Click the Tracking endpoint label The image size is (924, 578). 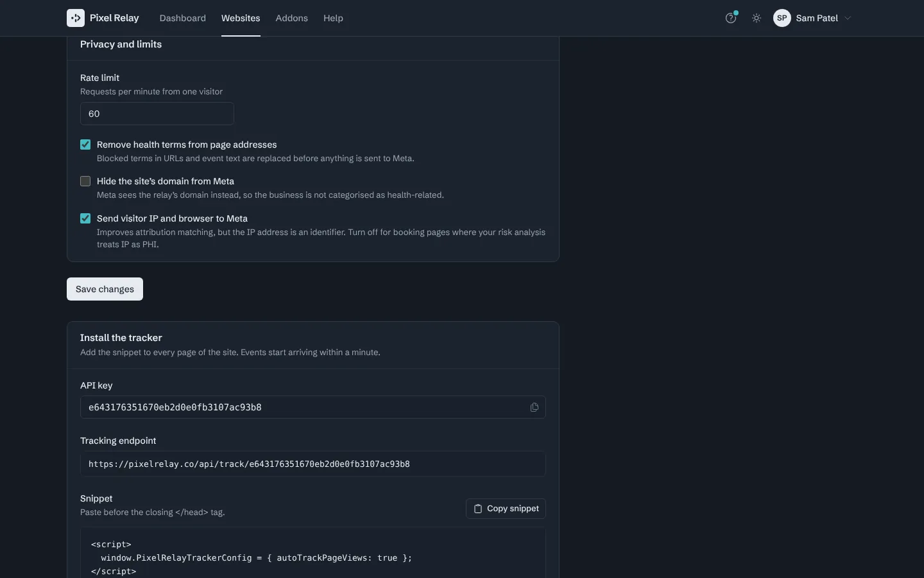118,441
